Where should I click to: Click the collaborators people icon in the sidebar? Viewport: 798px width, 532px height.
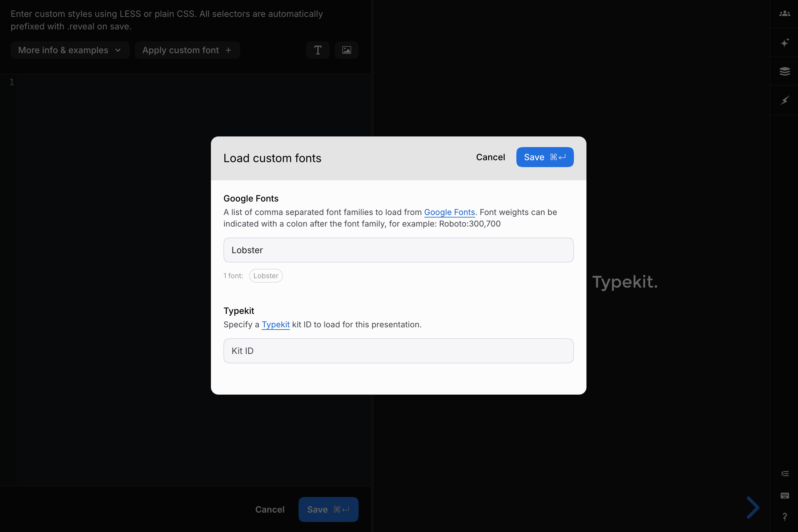(x=785, y=14)
